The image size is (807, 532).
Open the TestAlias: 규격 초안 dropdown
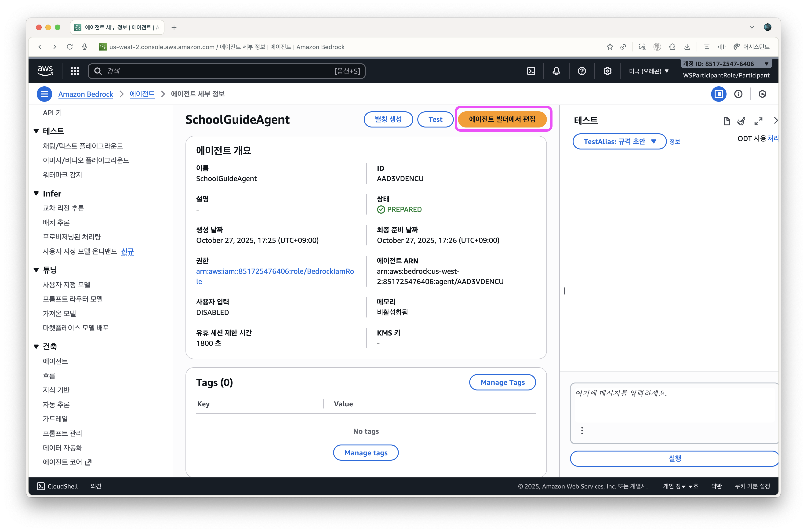pos(619,142)
